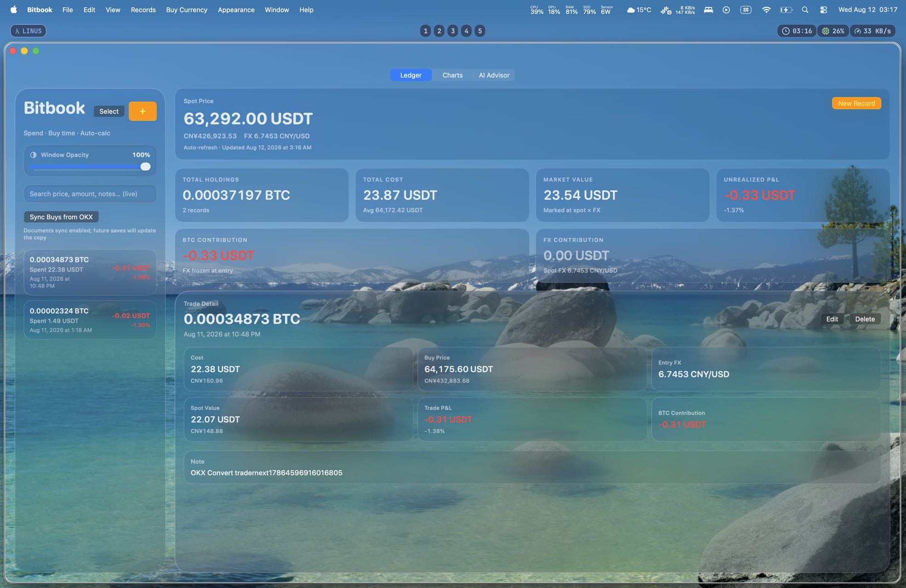Click Sync Buys from OKX

(61, 217)
